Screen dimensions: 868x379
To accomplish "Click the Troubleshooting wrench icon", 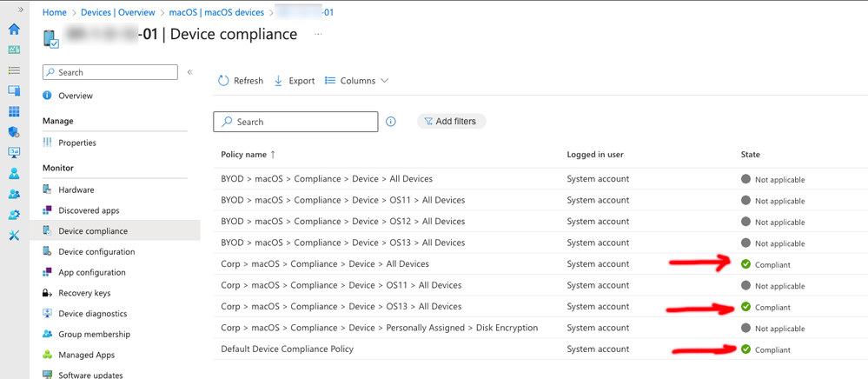I will (14, 236).
